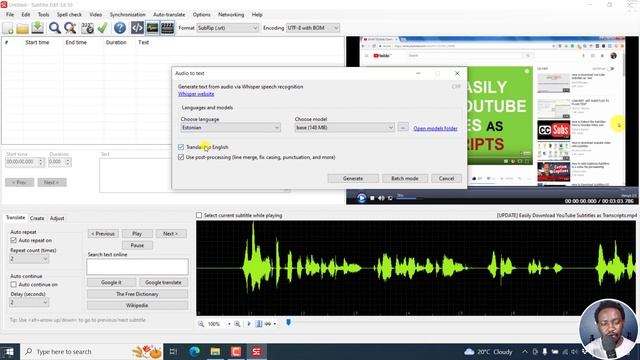640x360 pixels.
Task: Toggle waveform display toolbar icon
Action: (x=152, y=28)
